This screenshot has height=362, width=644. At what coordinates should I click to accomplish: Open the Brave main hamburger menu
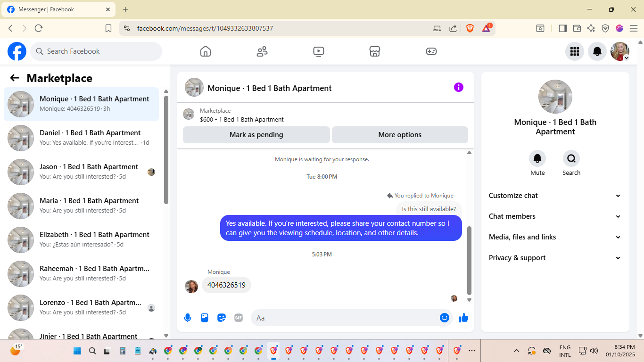coord(634,28)
